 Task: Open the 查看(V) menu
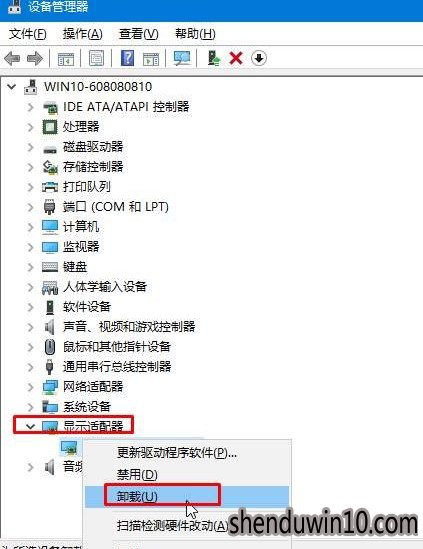click(139, 34)
